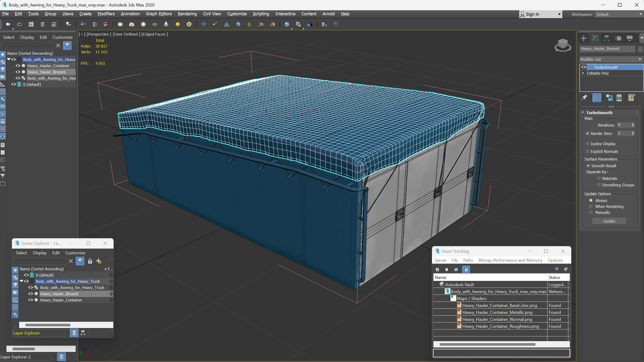The image size is (644, 362).
Task: Collapse Body_with_Awning_for_Heavy_Truck layer in floating Scene Explorer
Action: (x=22, y=281)
